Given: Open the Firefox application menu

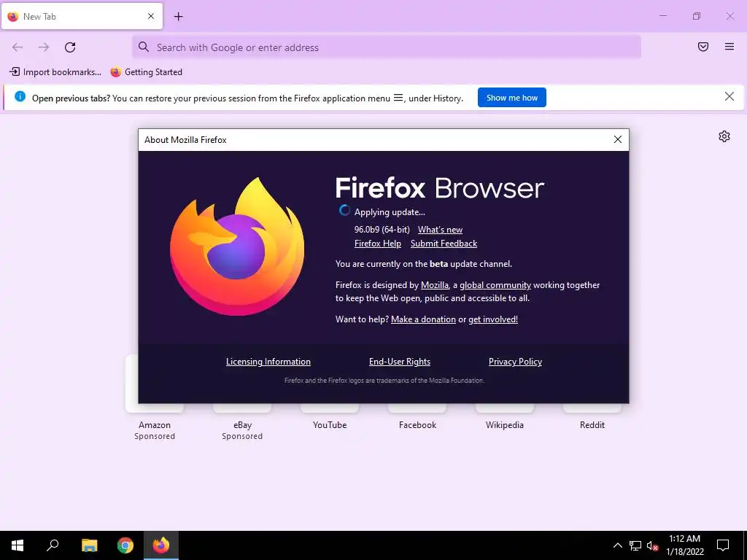Looking at the screenshot, I should (x=729, y=47).
